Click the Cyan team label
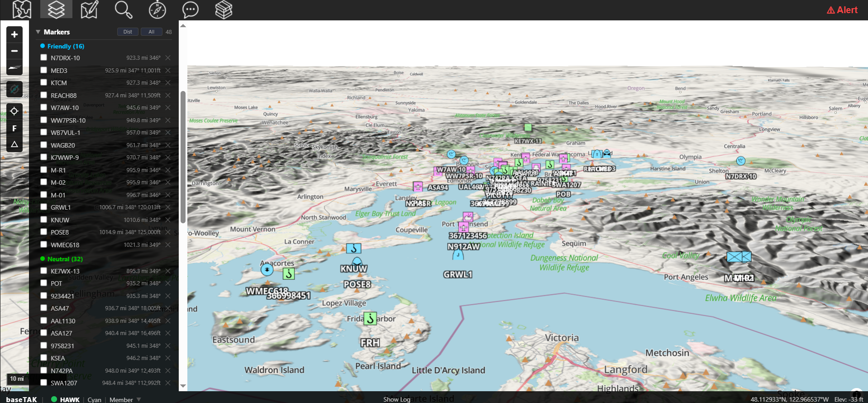 click(x=94, y=399)
